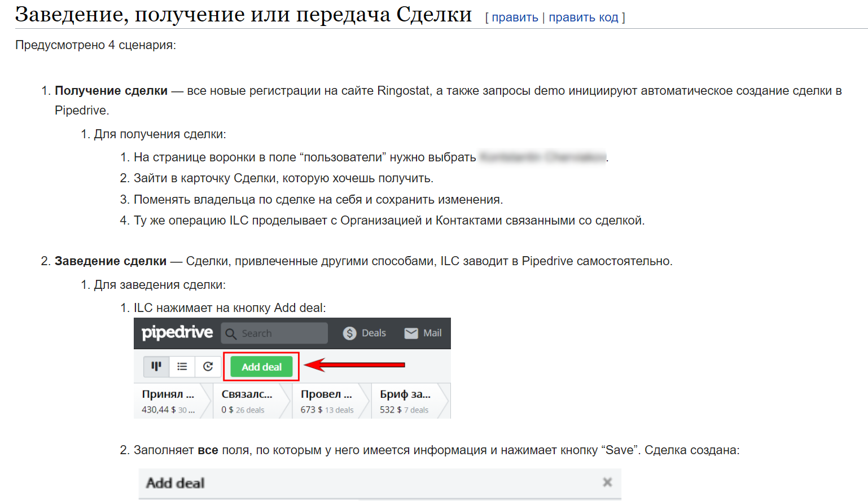Click the magnifier icon in the search box
Screen dimensions: 868x501
(231, 333)
